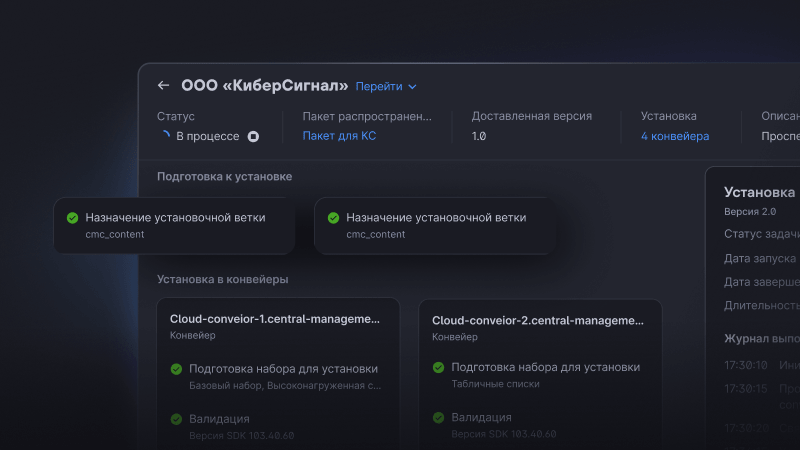Image resolution: width=800 pixels, height=450 pixels.
Task: Click the green check on the left Назначение установочной ветки card
Action: (72, 218)
